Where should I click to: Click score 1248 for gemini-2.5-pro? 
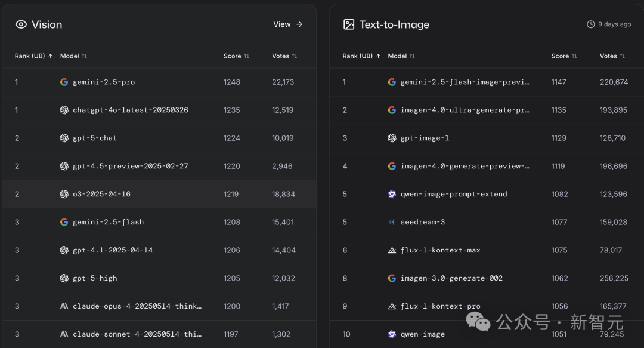tap(231, 82)
